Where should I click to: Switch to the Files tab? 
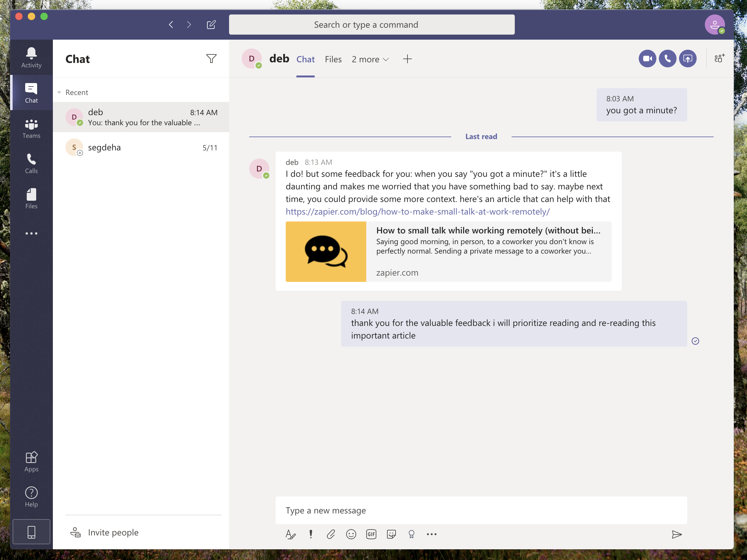click(333, 59)
